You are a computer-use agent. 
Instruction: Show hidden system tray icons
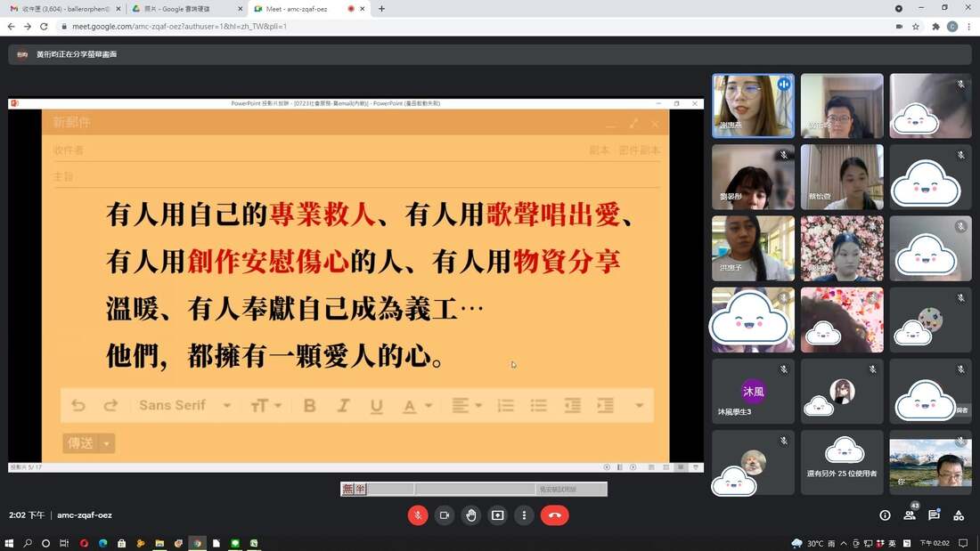point(843,543)
